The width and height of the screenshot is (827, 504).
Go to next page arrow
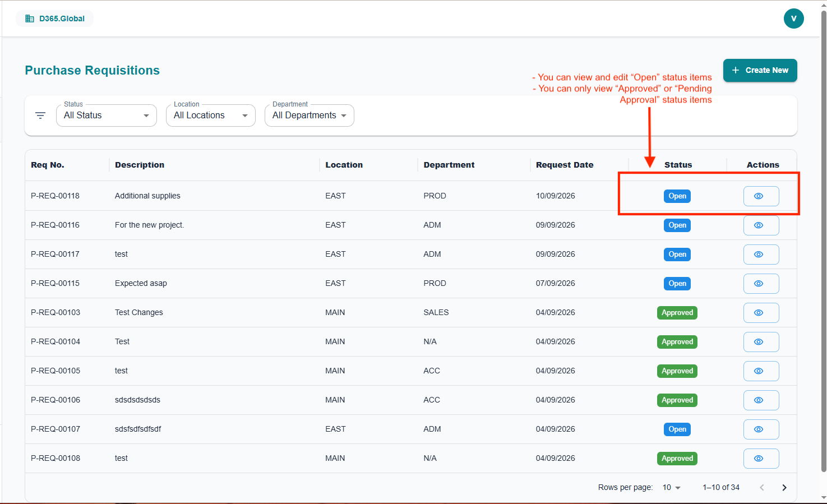tap(784, 488)
